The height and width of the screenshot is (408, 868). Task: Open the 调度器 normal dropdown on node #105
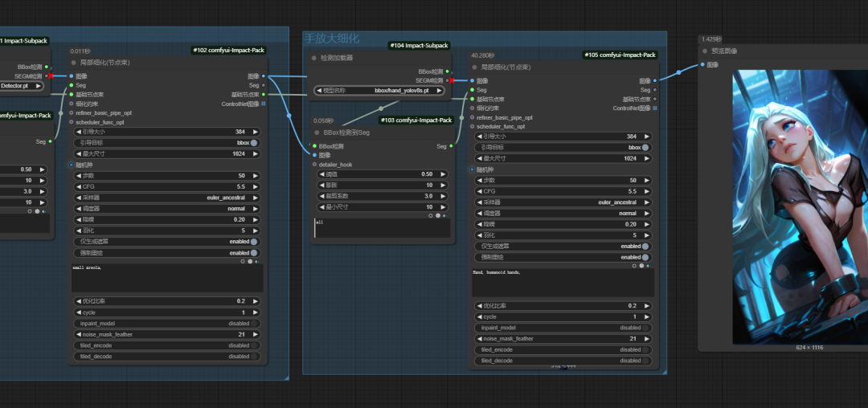click(x=563, y=214)
